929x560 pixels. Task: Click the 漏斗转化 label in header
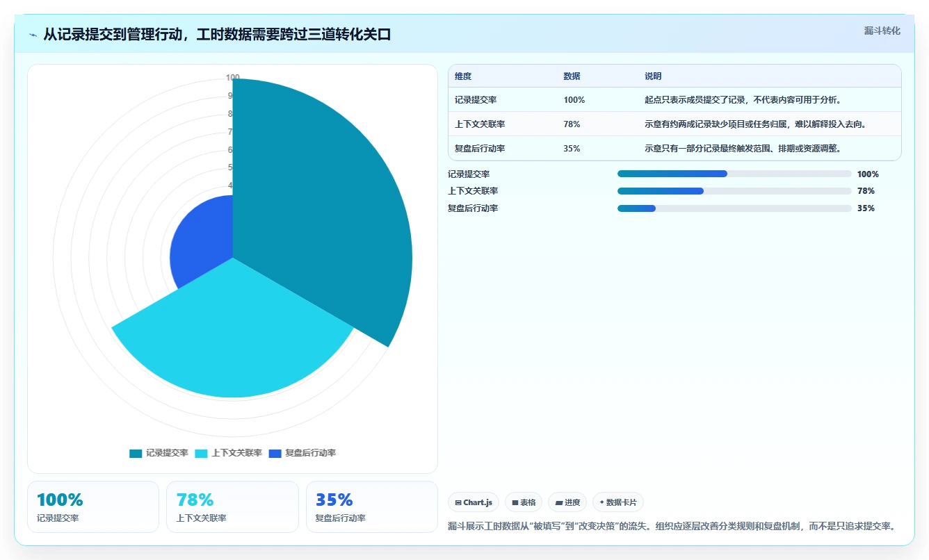click(x=882, y=31)
